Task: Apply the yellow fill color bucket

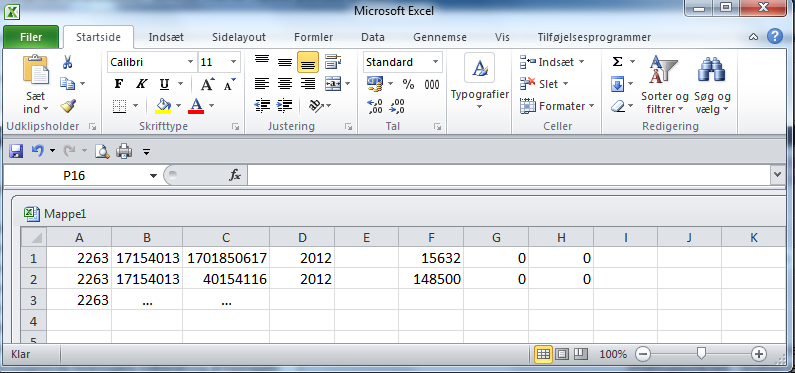Action: 163,105
